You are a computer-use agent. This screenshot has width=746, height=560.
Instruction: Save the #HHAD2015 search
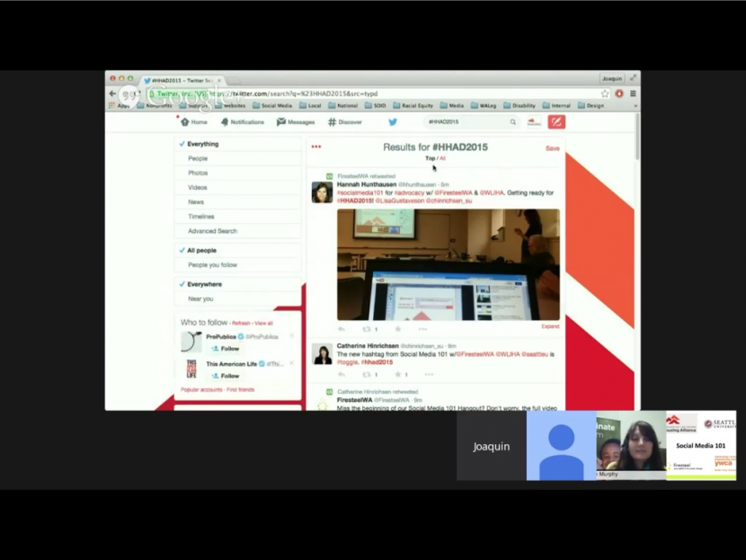coord(553,148)
